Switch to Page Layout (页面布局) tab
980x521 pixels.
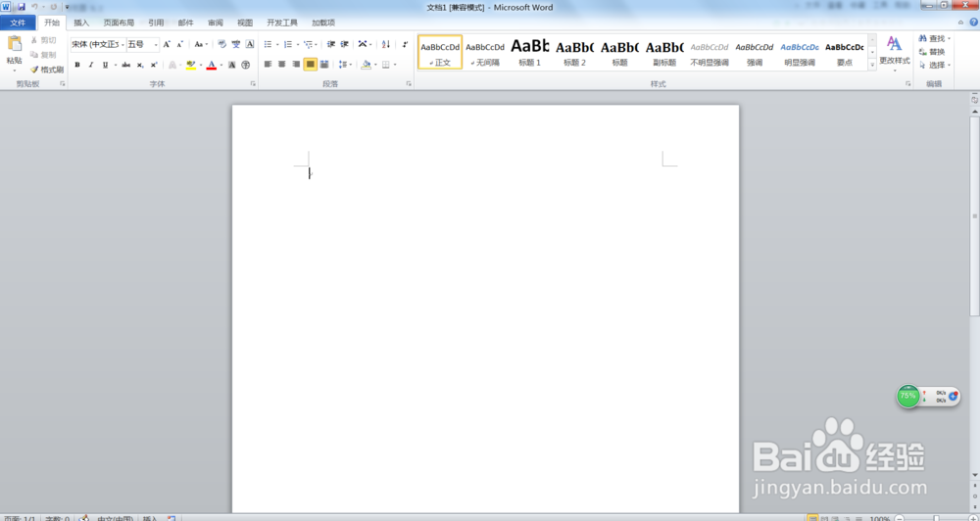point(119,23)
